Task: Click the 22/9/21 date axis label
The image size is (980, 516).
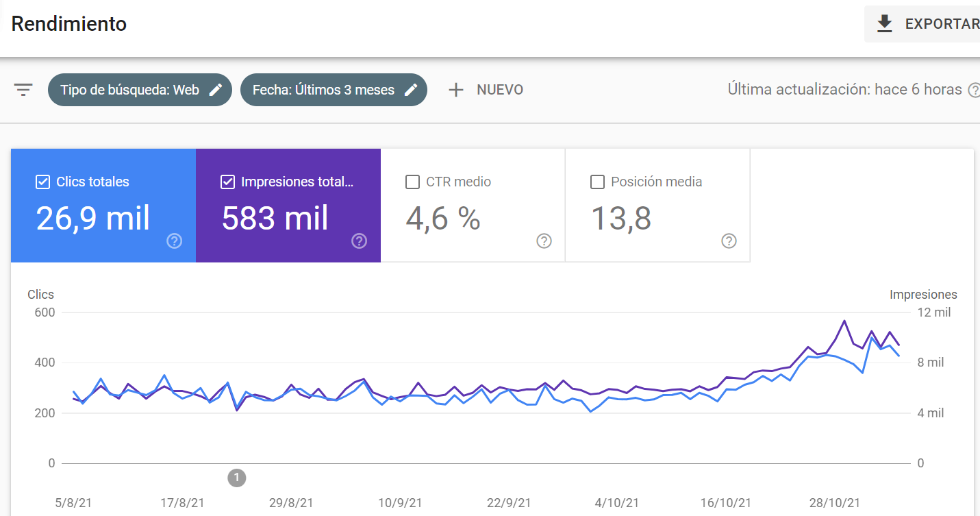Action: [510, 503]
